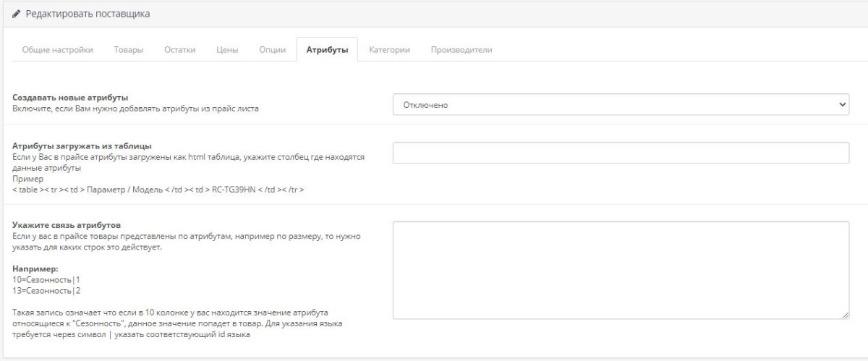Click the textarea resize handle corner
Screen dimensions: 868x361
click(x=845, y=315)
